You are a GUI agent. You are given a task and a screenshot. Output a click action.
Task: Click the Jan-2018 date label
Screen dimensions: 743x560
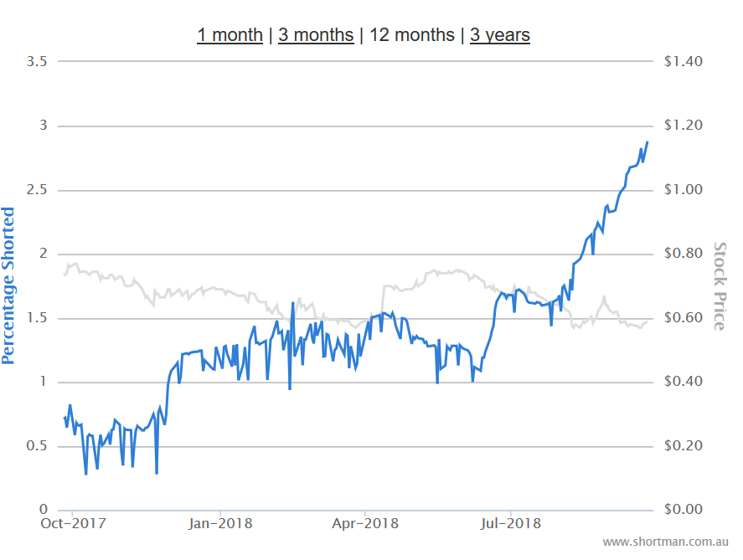click(x=220, y=523)
